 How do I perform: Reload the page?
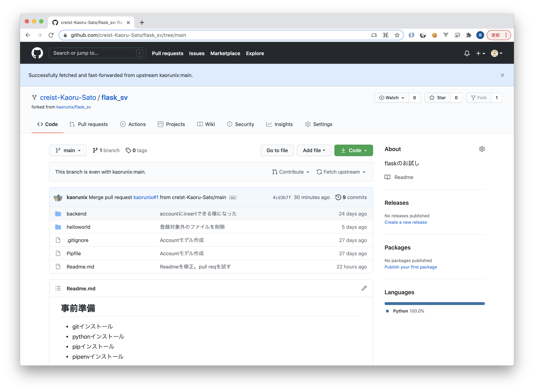(x=51, y=35)
